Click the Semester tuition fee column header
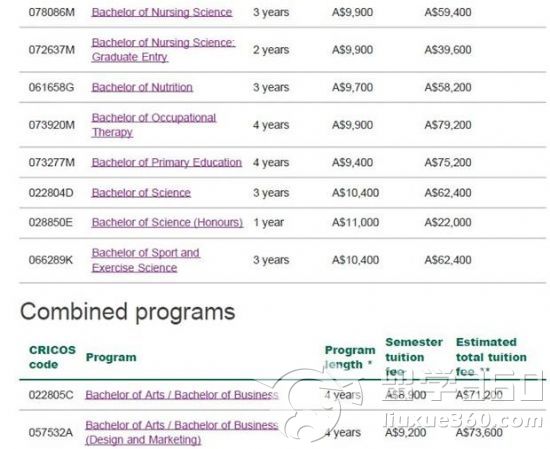Viewport: 550px width, 449px height. [x=414, y=357]
